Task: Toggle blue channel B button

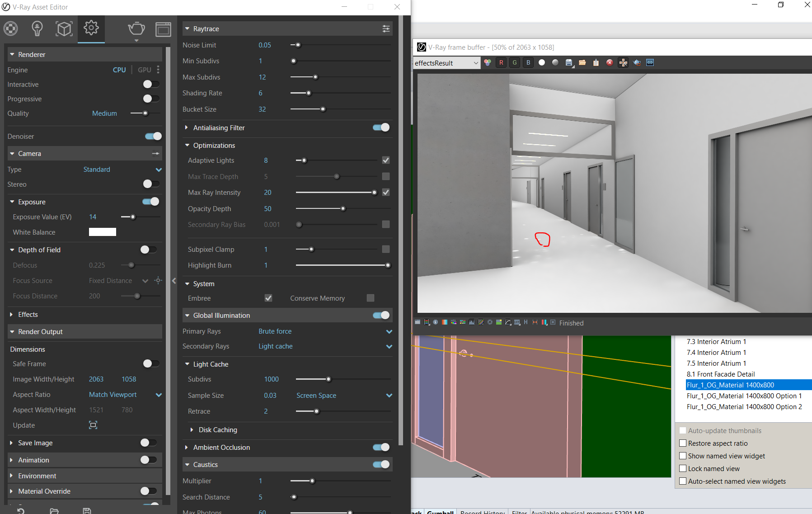Action: (528, 63)
